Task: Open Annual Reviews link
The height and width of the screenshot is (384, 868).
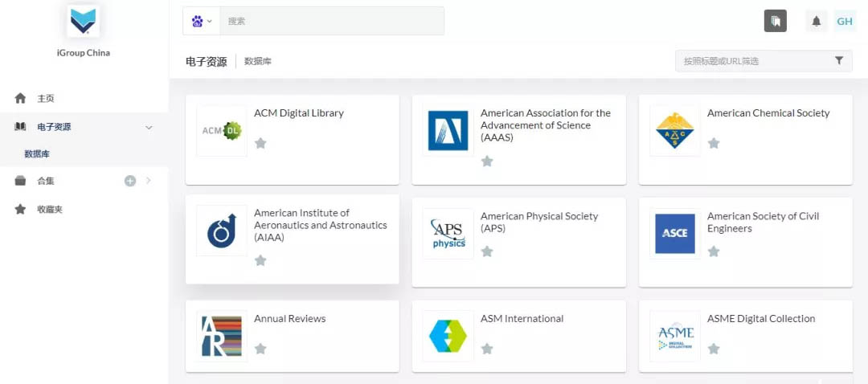Action: [x=290, y=319]
